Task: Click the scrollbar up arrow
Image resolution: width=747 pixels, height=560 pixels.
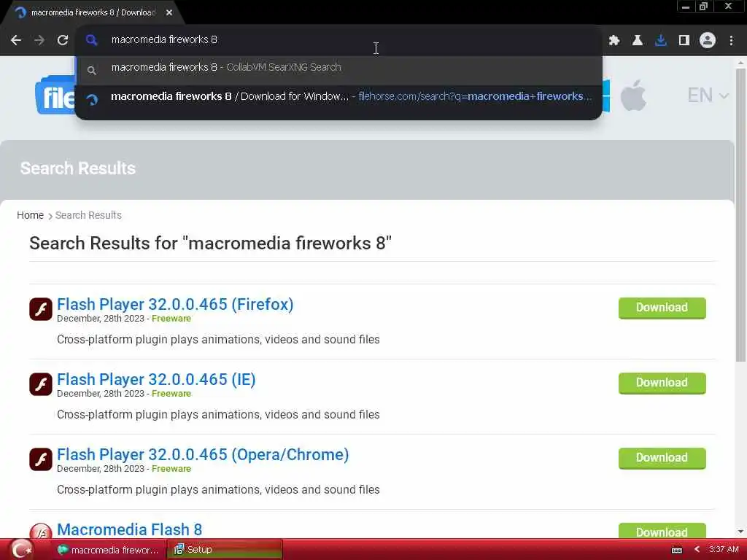Action: [740, 63]
